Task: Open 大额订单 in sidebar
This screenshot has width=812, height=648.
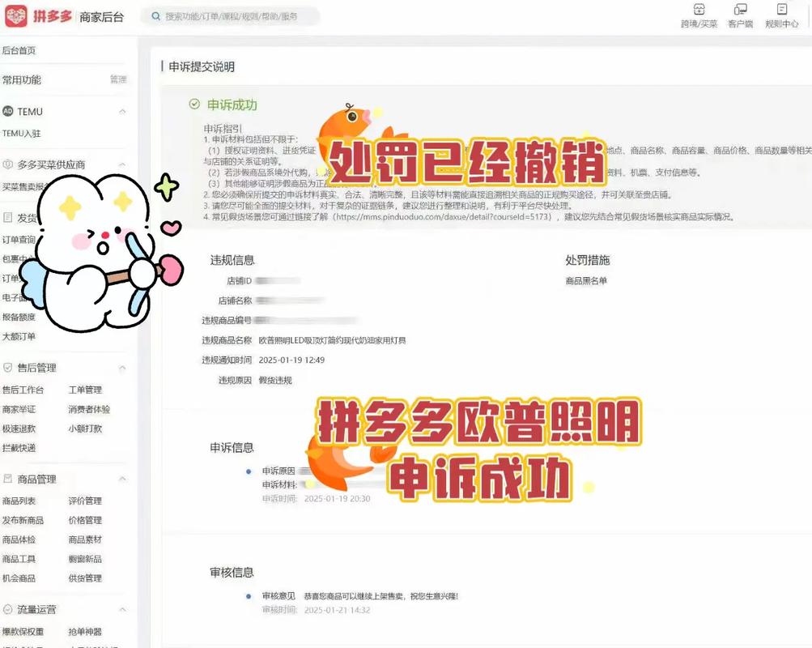Action: [x=19, y=336]
